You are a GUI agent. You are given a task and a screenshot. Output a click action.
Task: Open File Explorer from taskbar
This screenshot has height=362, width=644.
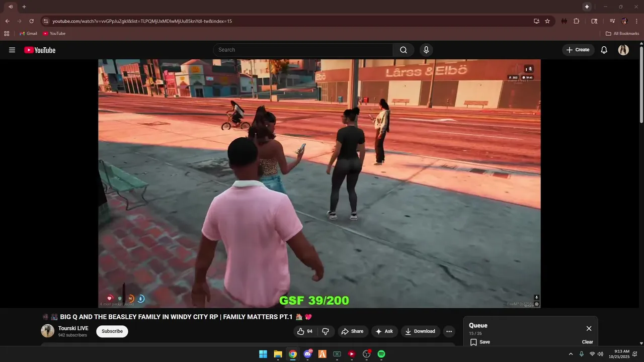coord(278,354)
